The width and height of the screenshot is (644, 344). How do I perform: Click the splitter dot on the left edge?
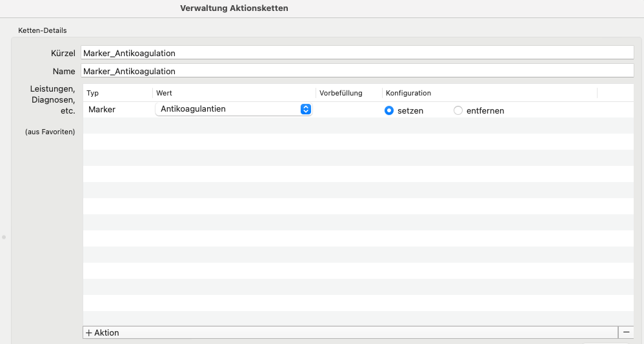[x=4, y=237]
